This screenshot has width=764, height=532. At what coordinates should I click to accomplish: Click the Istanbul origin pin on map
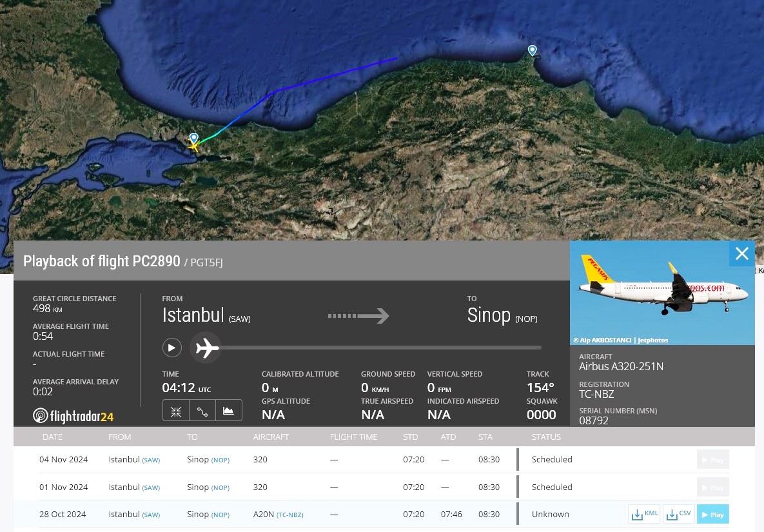pos(194,139)
